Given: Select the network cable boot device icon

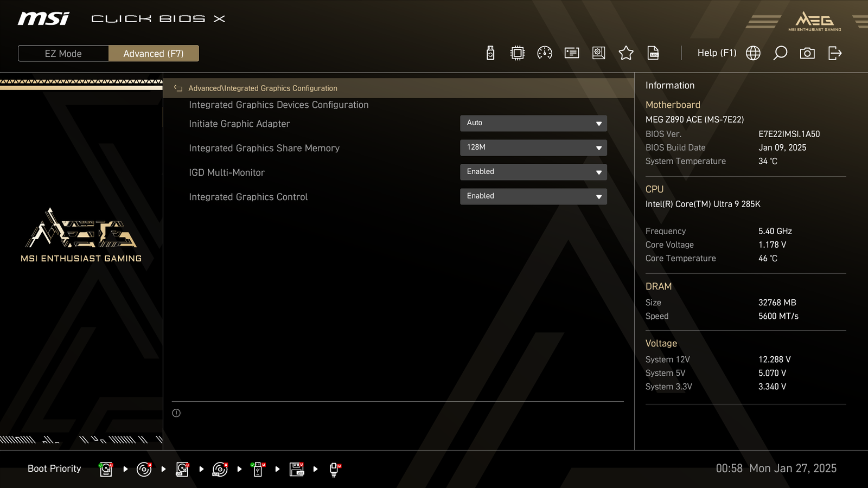Looking at the screenshot, I should [335, 470].
